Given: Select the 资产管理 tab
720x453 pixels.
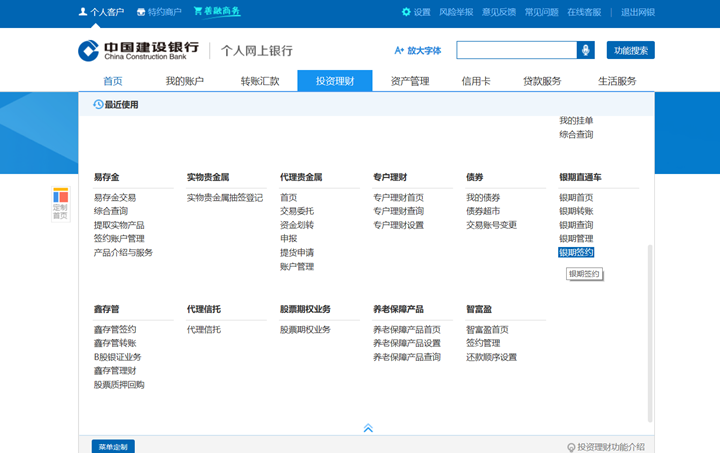Looking at the screenshot, I should coord(410,81).
